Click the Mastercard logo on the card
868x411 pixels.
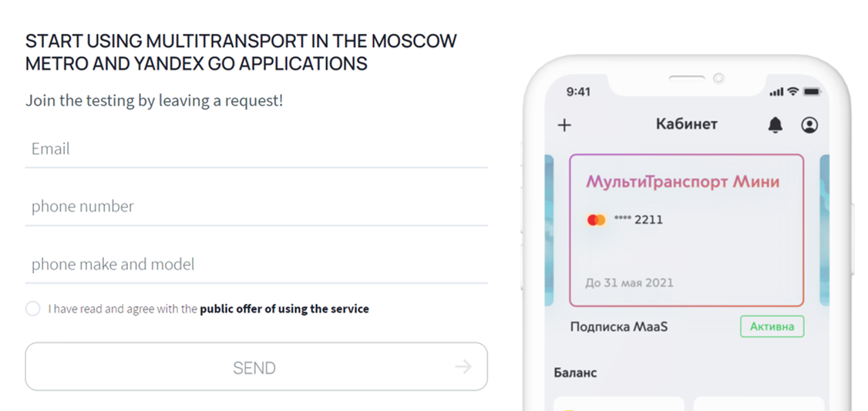596,220
